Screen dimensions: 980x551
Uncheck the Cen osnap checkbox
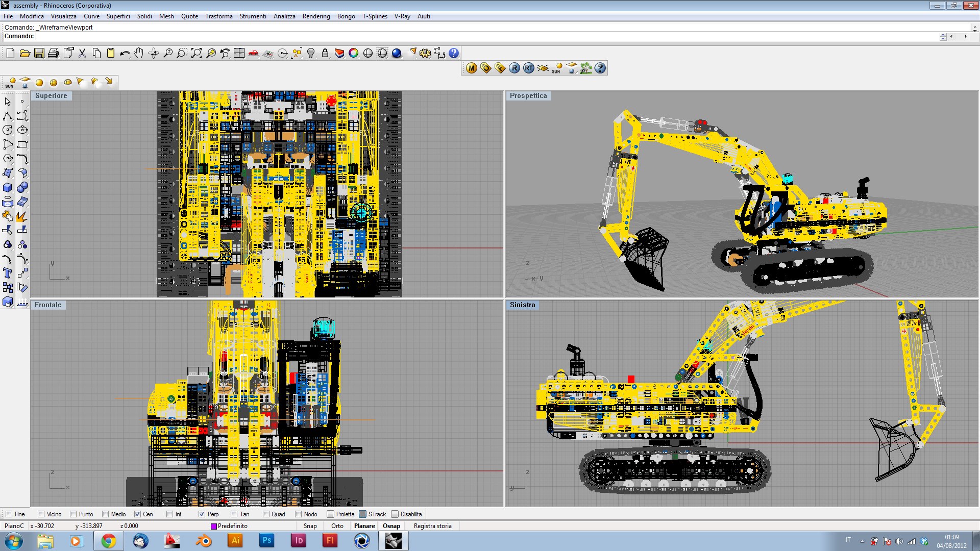(x=137, y=514)
